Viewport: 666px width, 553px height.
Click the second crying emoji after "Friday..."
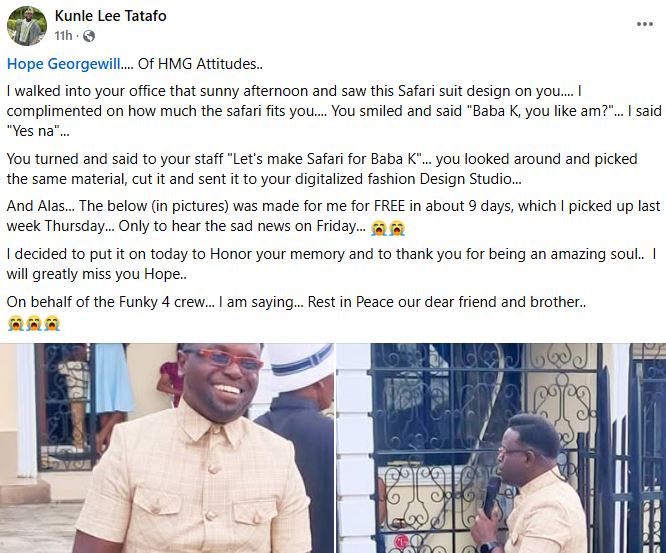coord(396,229)
